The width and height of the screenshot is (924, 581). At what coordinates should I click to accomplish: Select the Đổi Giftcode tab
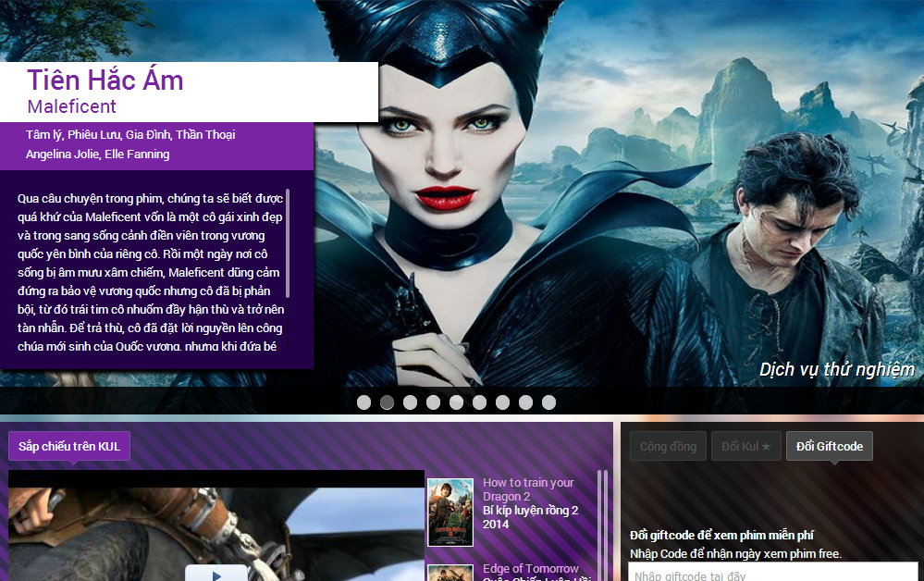click(x=829, y=446)
